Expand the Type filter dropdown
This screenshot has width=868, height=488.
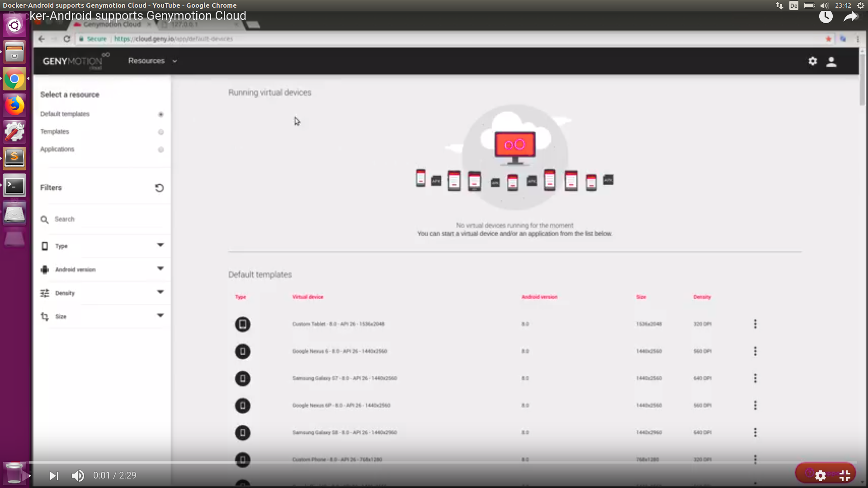(160, 245)
